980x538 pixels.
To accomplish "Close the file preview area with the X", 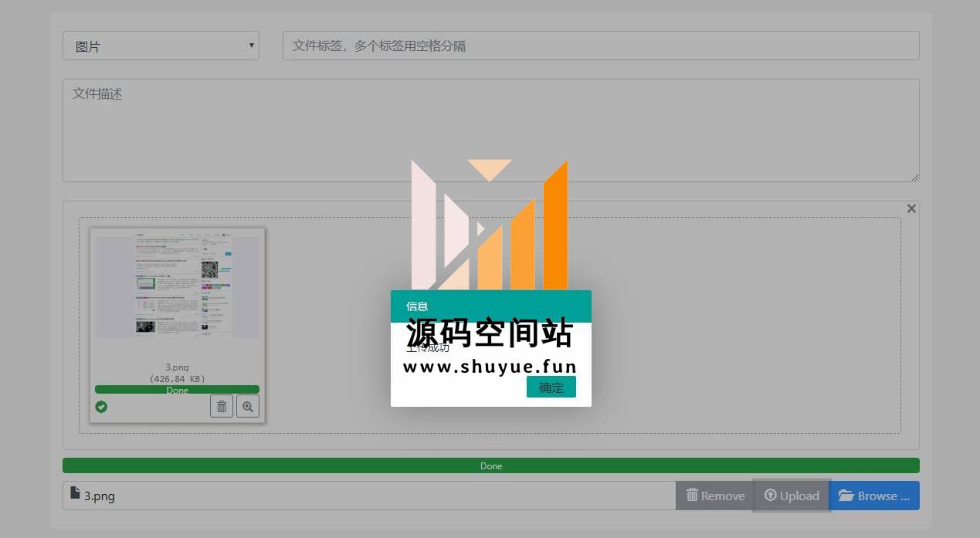I will click(911, 208).
